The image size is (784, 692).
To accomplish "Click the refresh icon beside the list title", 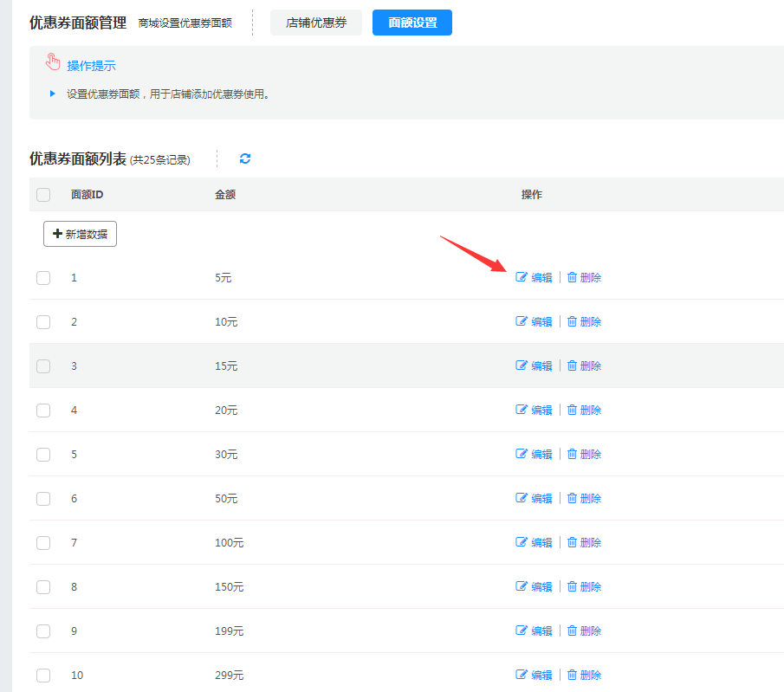I will (x=245, y=158).
